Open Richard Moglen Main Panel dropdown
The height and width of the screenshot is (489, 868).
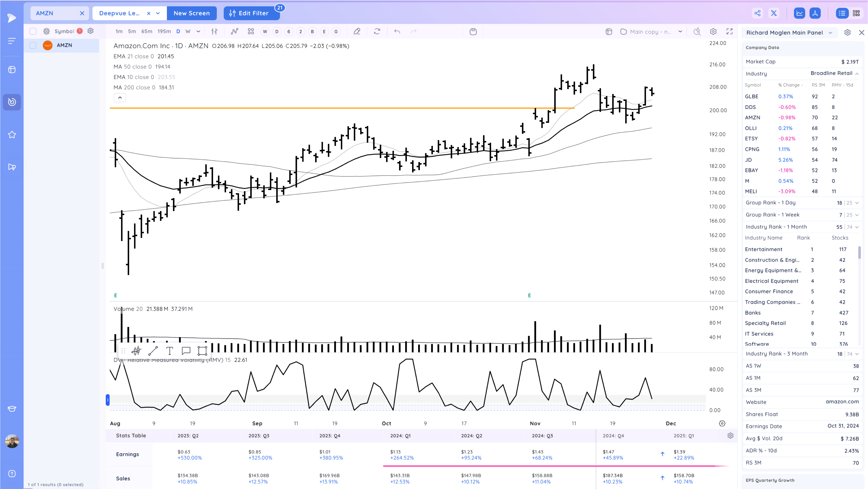click(831, 33)
